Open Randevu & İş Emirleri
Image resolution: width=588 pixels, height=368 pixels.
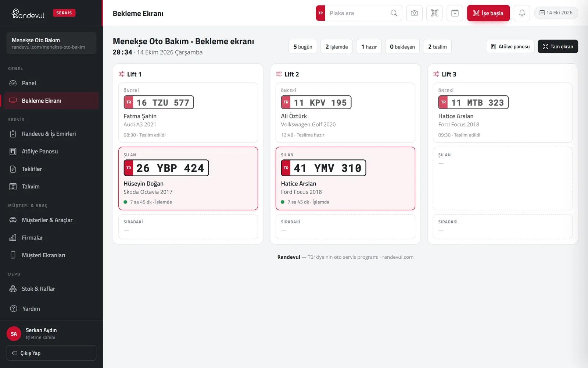click(x=51, y=134)
